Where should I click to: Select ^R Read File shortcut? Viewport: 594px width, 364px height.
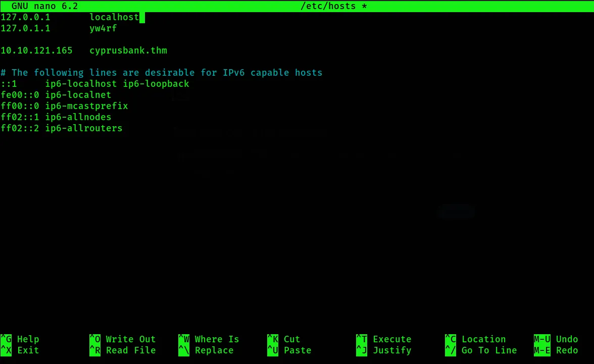[123, 350]
